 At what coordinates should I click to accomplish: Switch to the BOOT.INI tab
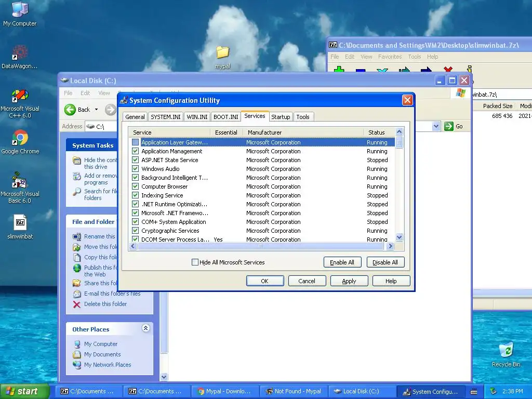point(226,117)
